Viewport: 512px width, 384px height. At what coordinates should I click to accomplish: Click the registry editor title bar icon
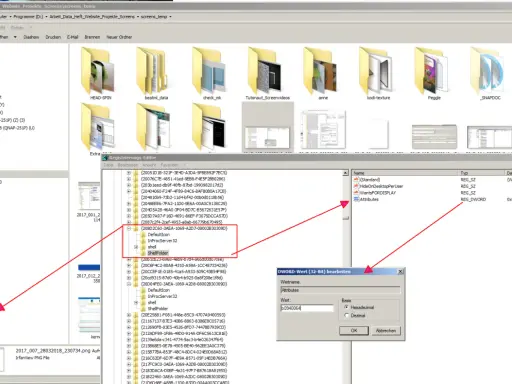coord(105,158)
